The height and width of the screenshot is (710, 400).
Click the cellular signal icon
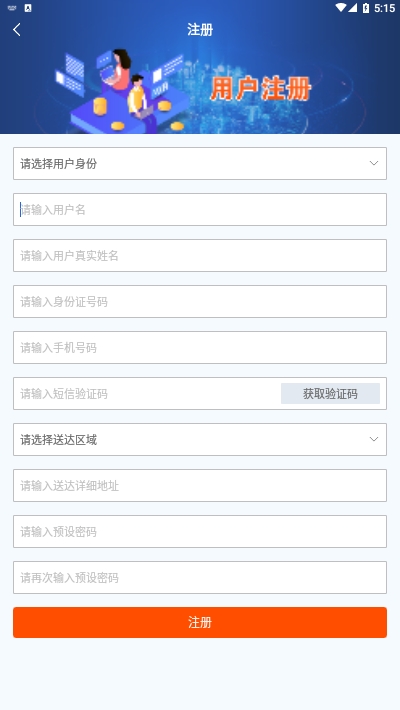(352, 8)
